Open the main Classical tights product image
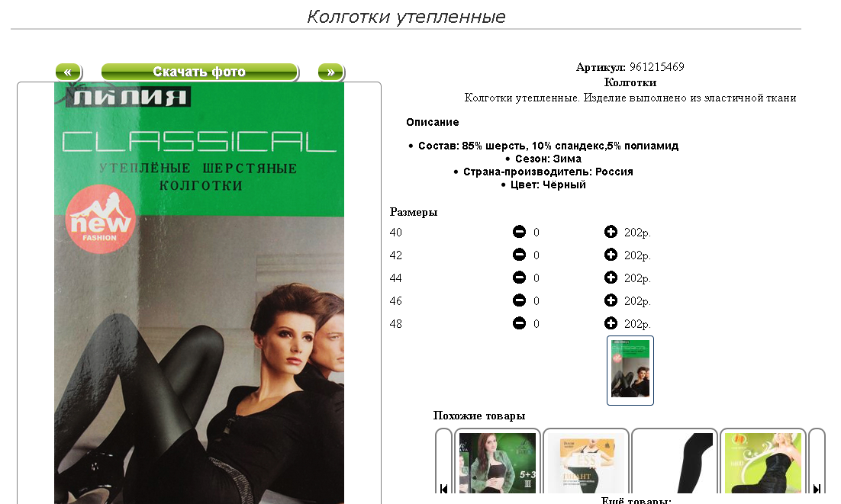 199,293
